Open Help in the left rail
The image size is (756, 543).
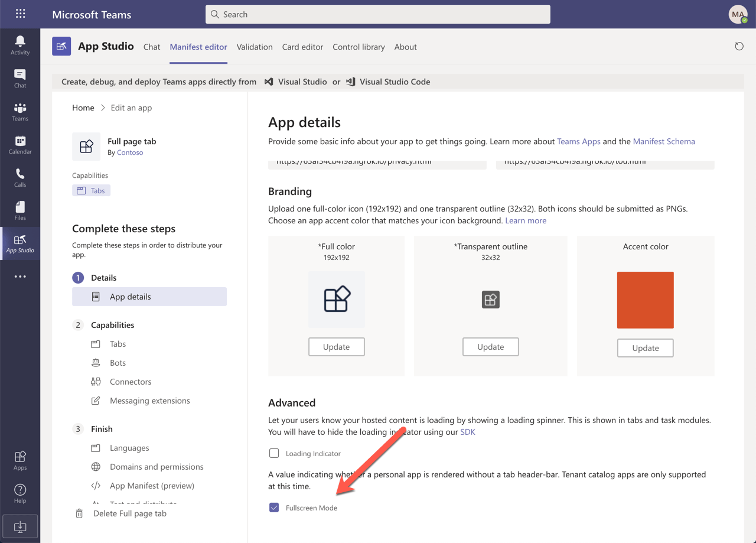tap(20, 493)
